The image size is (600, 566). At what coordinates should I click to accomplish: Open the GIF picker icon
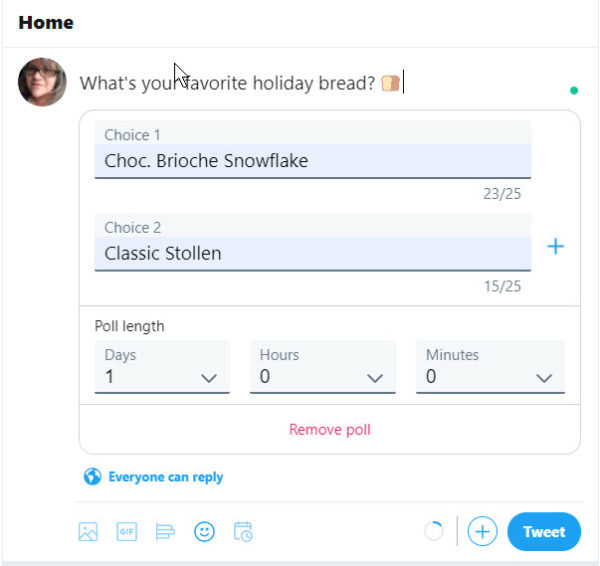coord(127,532)
